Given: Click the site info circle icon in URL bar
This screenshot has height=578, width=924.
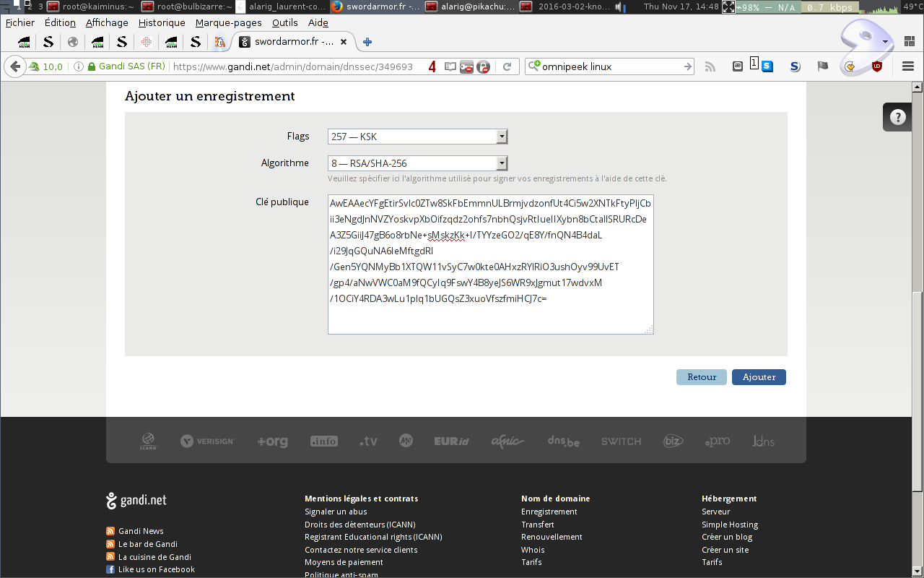Looking at the screenshot, I should point(78,66).
